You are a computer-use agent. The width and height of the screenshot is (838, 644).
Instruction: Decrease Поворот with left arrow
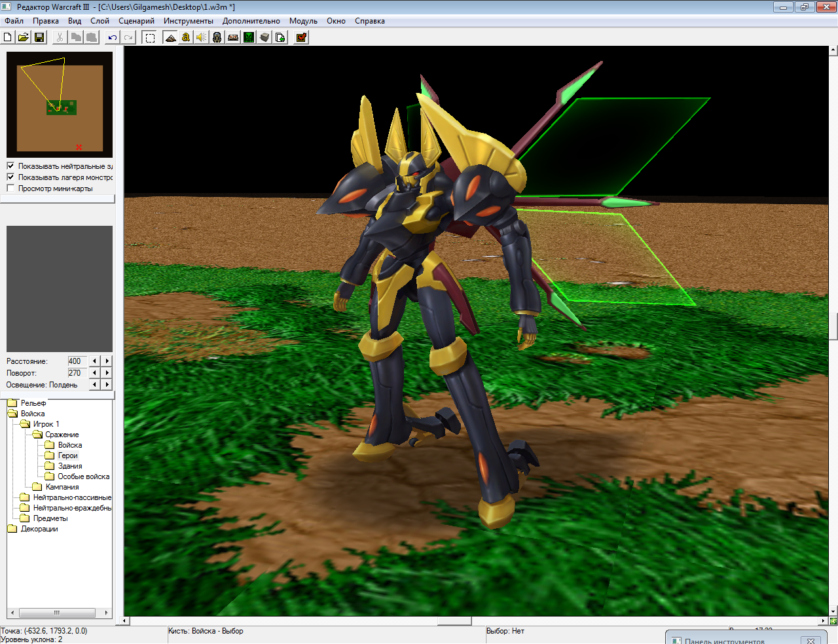point(95,372)
